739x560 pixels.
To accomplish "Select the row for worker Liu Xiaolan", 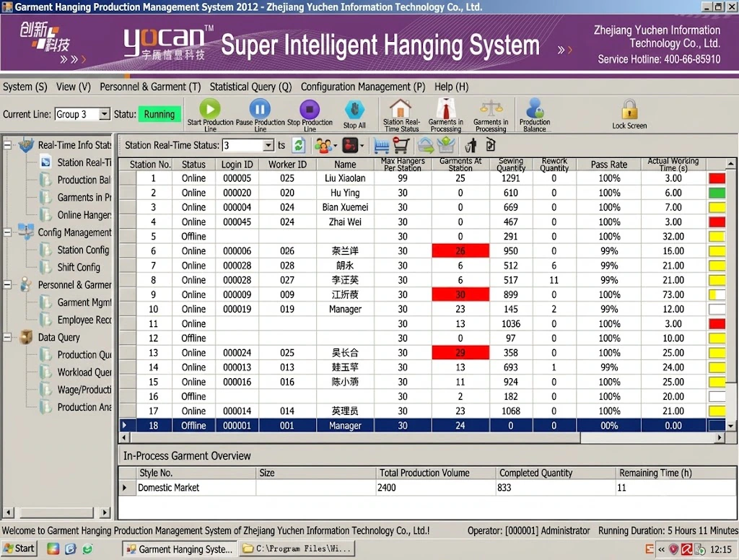I will pos(421,178).
